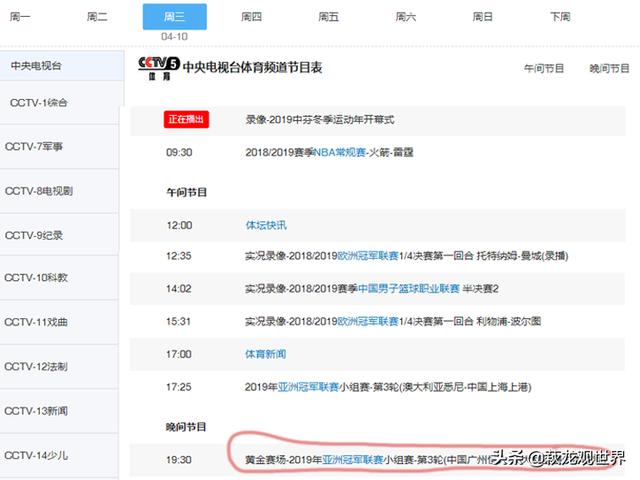640x480 pixels.
Task: Click the 中央电视台体育频道节目表 title
Action: coord(252,67)
